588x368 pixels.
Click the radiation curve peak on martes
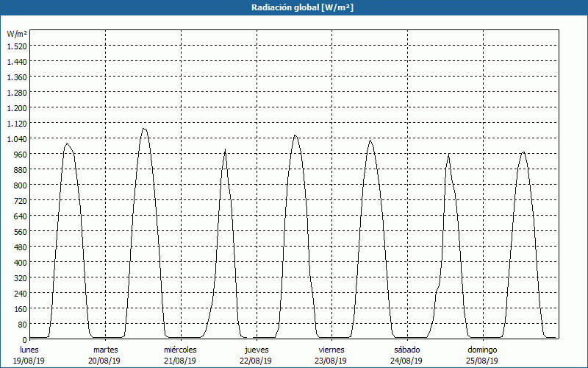(144, 129)
